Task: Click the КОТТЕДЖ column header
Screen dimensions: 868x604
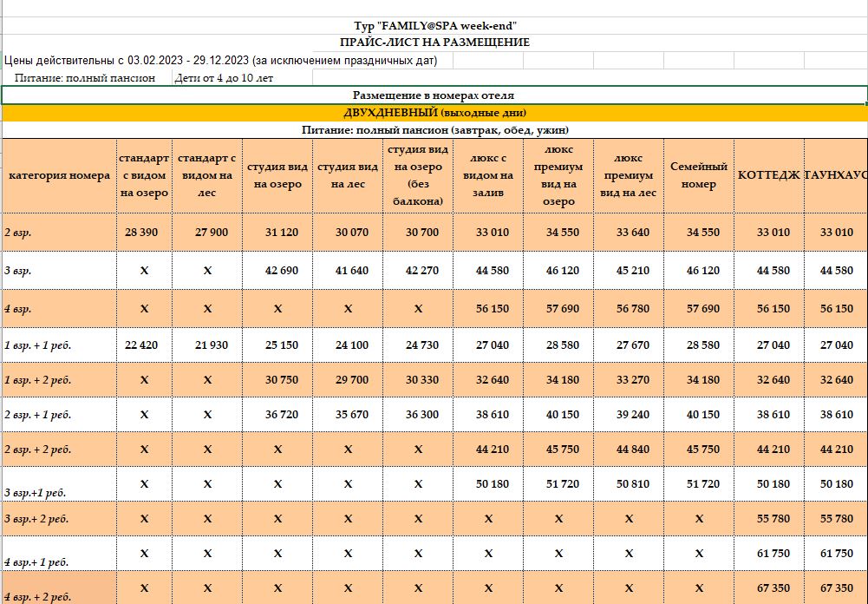Action: (x=769, y=175)
